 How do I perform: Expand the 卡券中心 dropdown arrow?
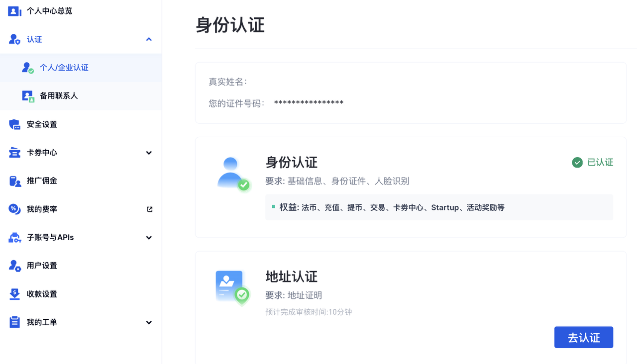point(149,153)
